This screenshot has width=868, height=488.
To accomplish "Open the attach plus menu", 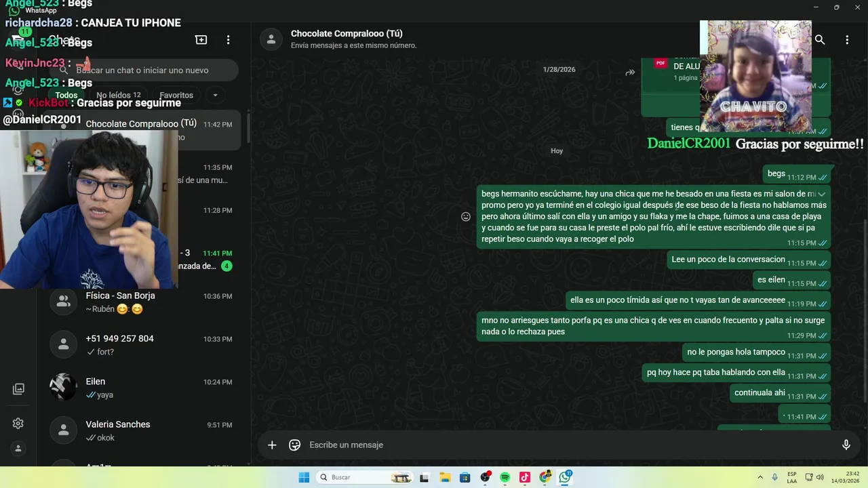I will tap(272, 445).
